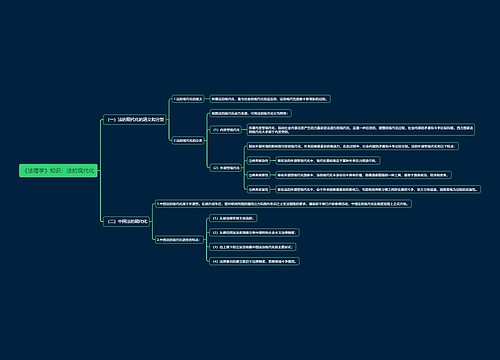The image size is (500, 360).
Task: Select the (1) 内发型现代化 node
Action: click(226, 130)
